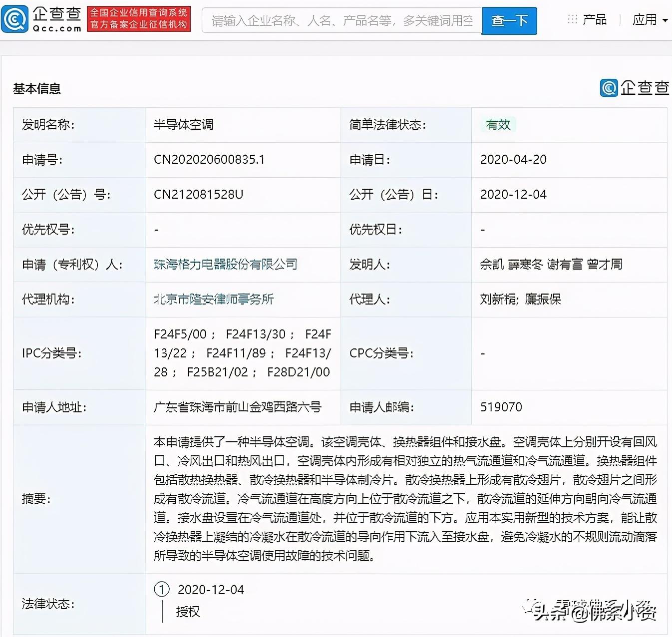
Task: Open the 珠海格力电器股份有限公司 link
Action: [225, 264]
